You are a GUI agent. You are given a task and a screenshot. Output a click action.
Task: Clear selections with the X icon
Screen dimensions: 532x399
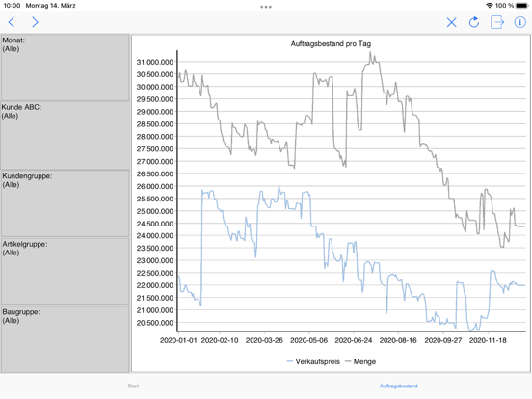[451, 23]
